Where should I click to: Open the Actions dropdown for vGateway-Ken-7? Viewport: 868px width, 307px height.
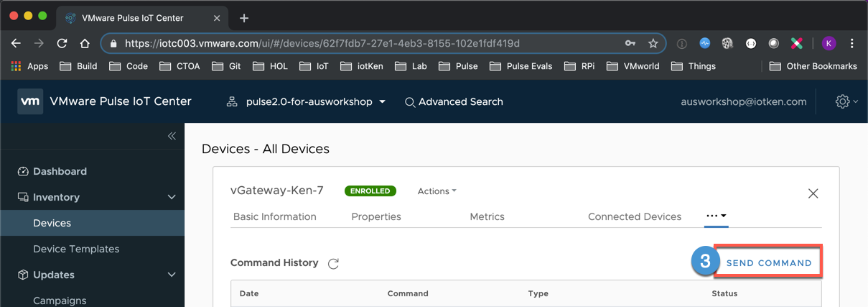click(x=437, y=191)
